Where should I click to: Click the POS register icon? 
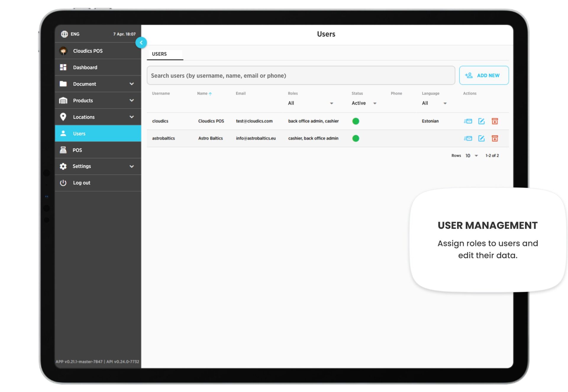(x=63, y=150)
